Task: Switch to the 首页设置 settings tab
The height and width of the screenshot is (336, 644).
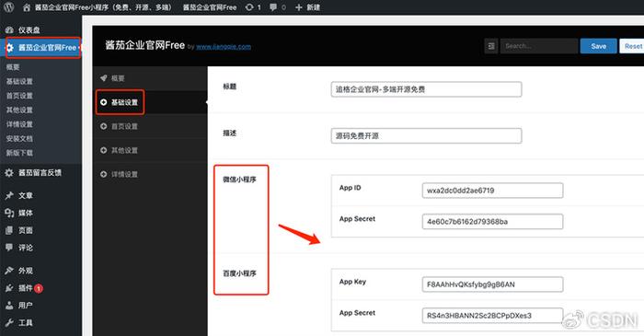Action: 150,126
